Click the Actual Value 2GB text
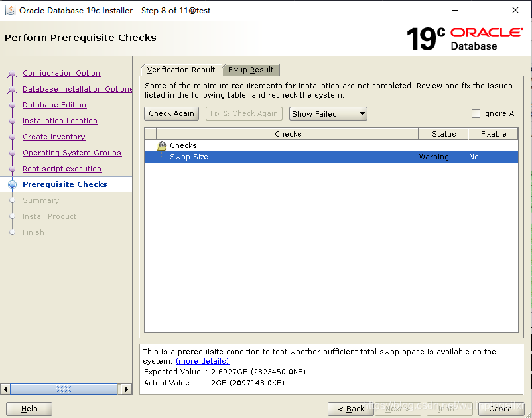 tap(247, 383)
